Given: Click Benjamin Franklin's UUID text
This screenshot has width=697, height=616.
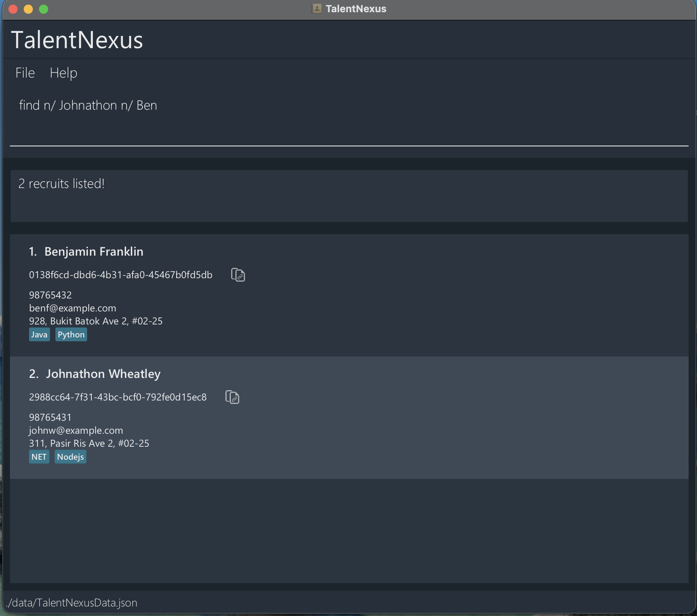Looking at the screenshot, I should click(121, 275).
